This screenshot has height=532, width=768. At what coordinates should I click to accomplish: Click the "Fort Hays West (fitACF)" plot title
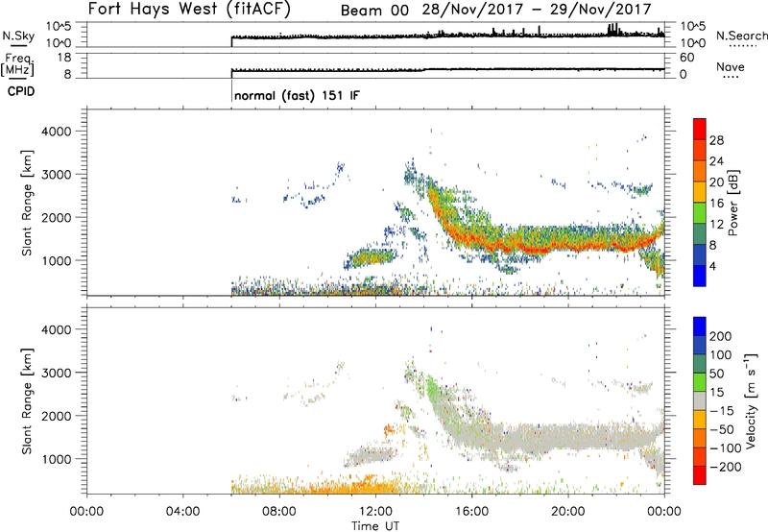189,9
